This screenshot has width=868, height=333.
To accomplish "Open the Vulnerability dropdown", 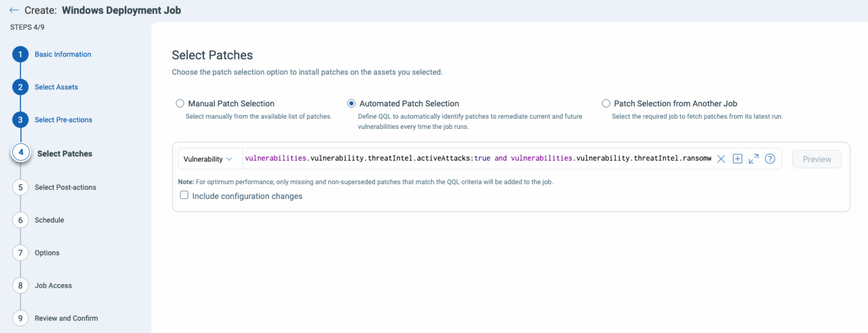I will coord(209,159).
